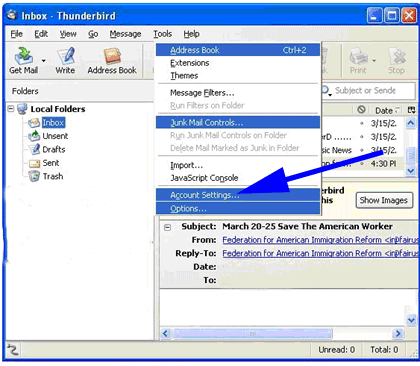420x366 pixels.
Task: Click the junk status column header icon
Action: (x=361, y=109)
